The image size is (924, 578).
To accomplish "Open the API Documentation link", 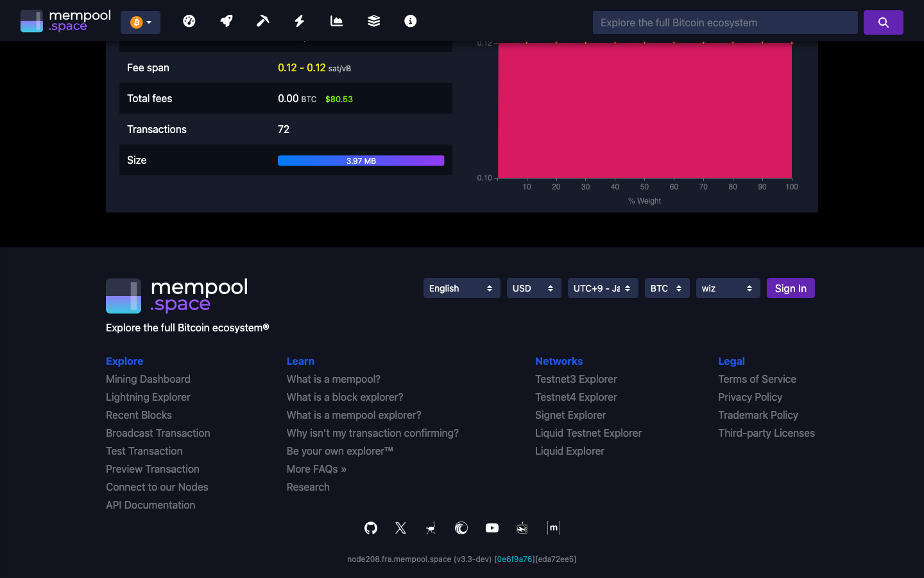I will 150,505.
